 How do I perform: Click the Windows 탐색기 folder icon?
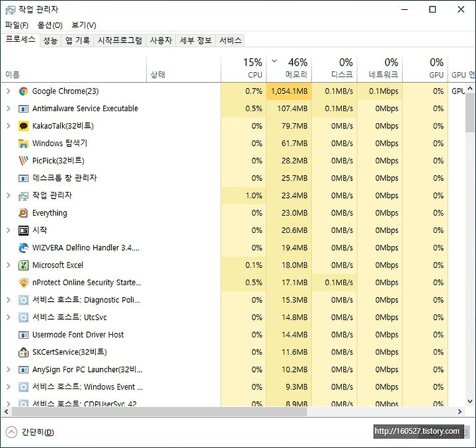(23, 143)
